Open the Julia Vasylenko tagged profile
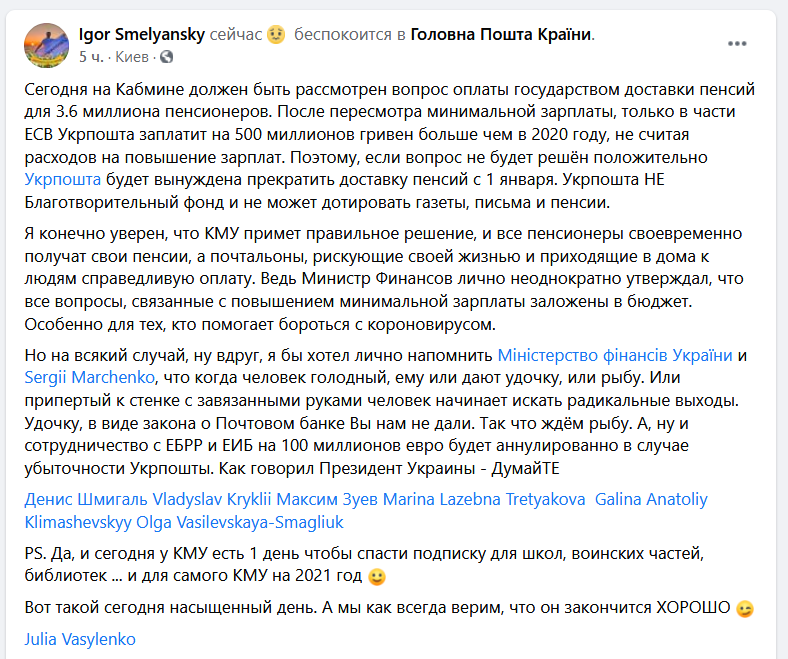788x659 pixels. point(80,639)
